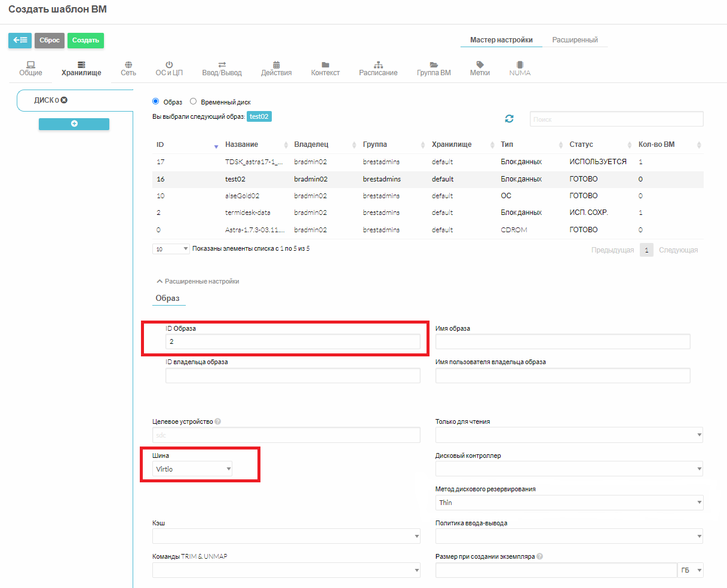
Task: Open the Метод дискового резервирования dropdown
Action: coord(569,503)
